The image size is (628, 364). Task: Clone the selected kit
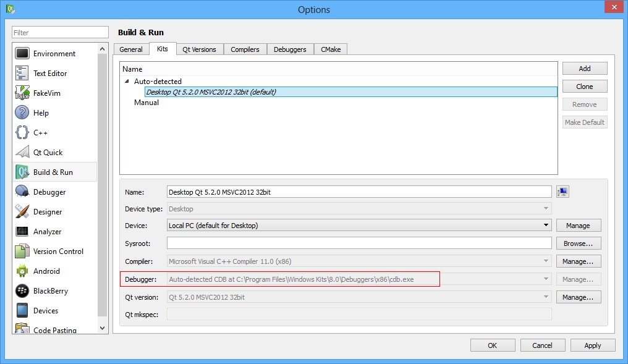click(585, 87)
